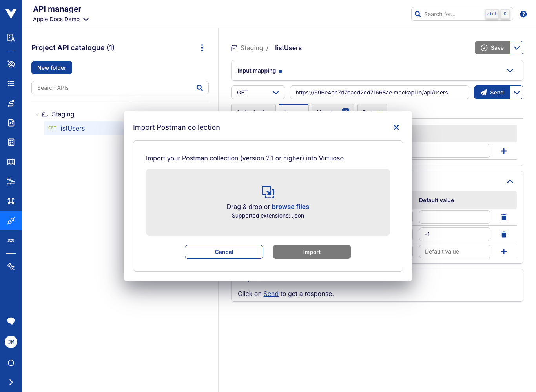536x392 pixels.
Task: Click browse files to select a collection
Action: (290, 207)
